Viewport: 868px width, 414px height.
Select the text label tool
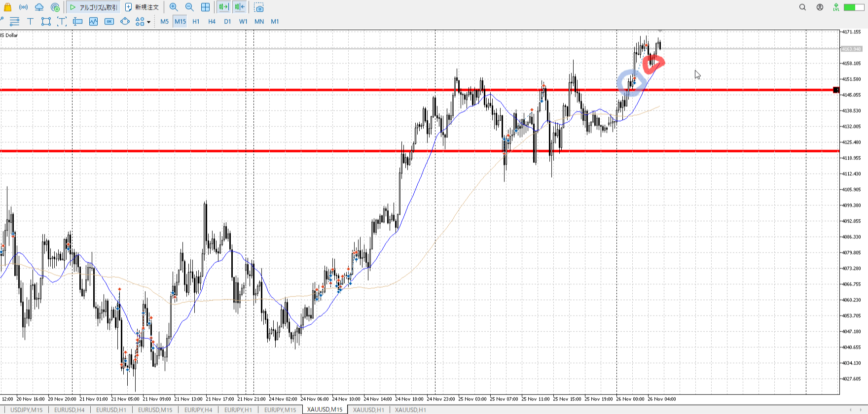click(x=30, y=21)
